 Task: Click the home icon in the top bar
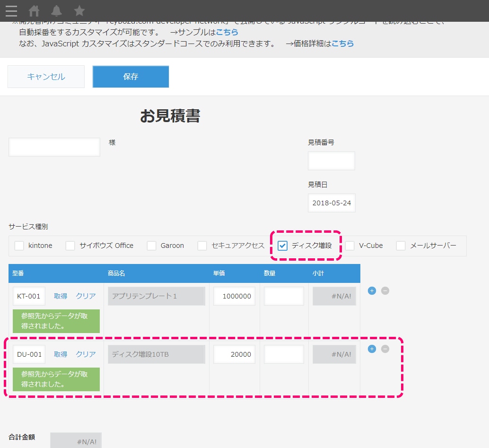point(35,11)
